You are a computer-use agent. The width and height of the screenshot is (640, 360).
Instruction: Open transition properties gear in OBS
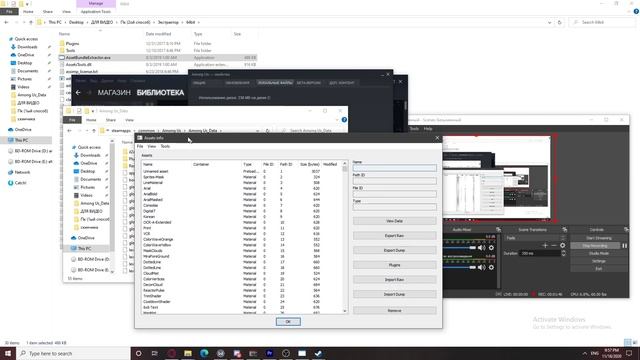coord(563,245)
